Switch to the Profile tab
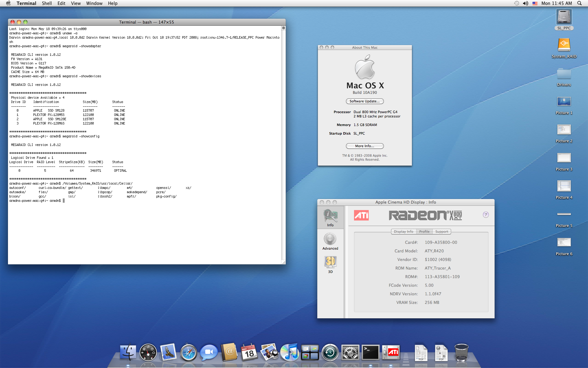 (x=424, y=232)
